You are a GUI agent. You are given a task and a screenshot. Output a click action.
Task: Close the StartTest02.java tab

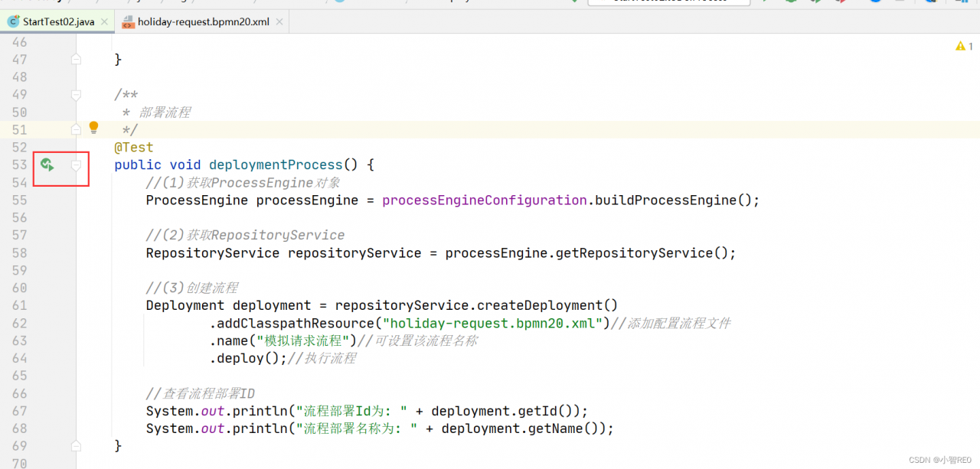click(x=104, y=22)
